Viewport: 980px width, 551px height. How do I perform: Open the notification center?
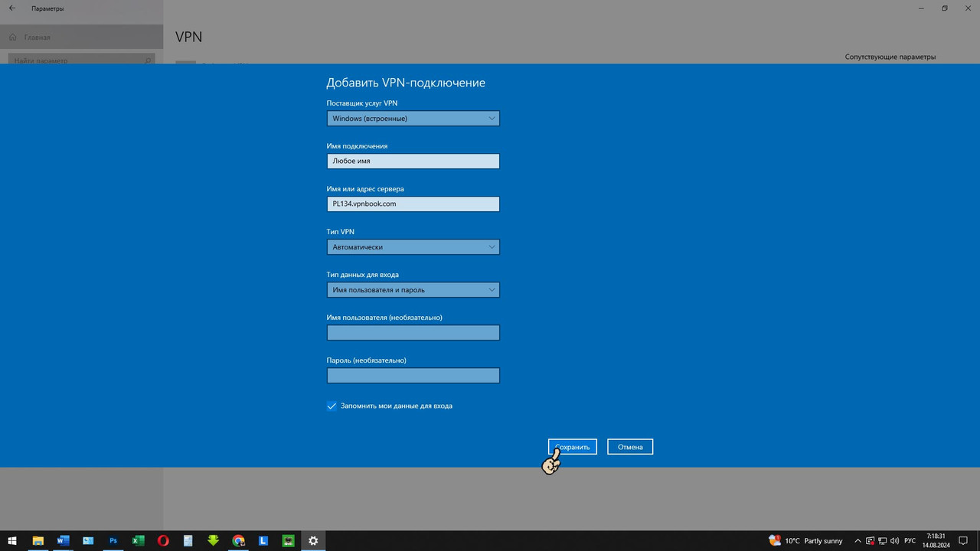[x=964, y=540]
